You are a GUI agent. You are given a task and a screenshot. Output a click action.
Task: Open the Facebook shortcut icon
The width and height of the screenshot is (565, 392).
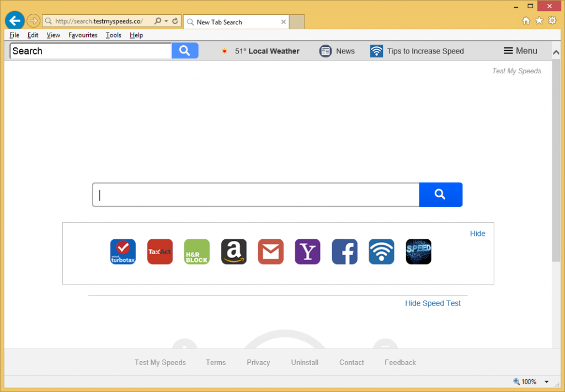pos(344,251)
